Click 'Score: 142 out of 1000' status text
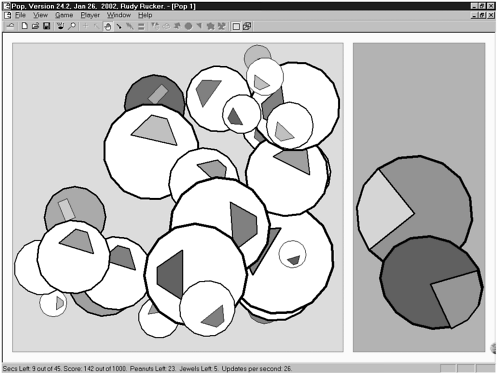The image size is (498, 374). tap(95, 369)
